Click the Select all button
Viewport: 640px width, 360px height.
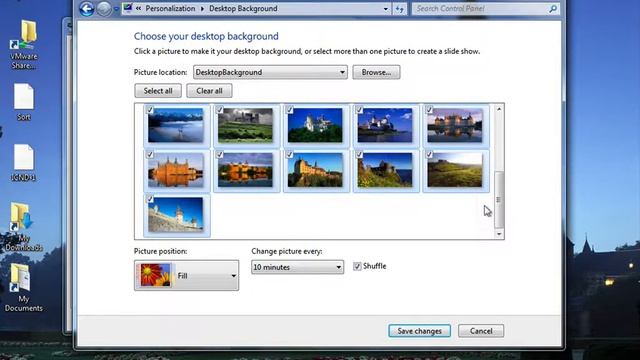158,91
